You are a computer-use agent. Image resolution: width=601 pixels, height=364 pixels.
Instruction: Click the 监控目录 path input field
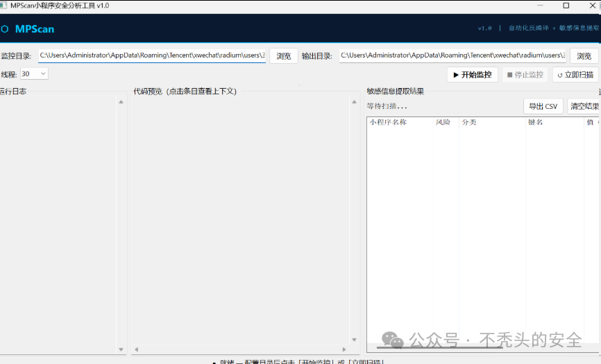tap(152, 55)
